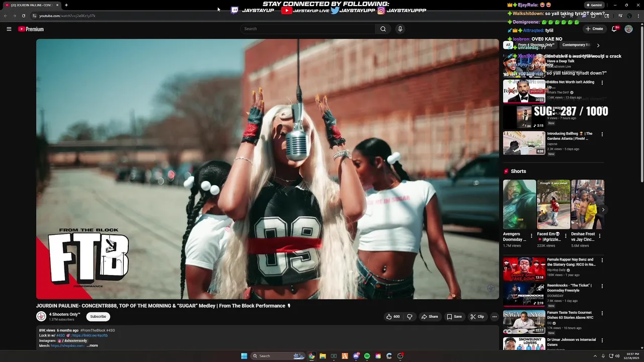
Task: Open the #FromTheBlock hashtag link
Action: click(x=93, y=330)
